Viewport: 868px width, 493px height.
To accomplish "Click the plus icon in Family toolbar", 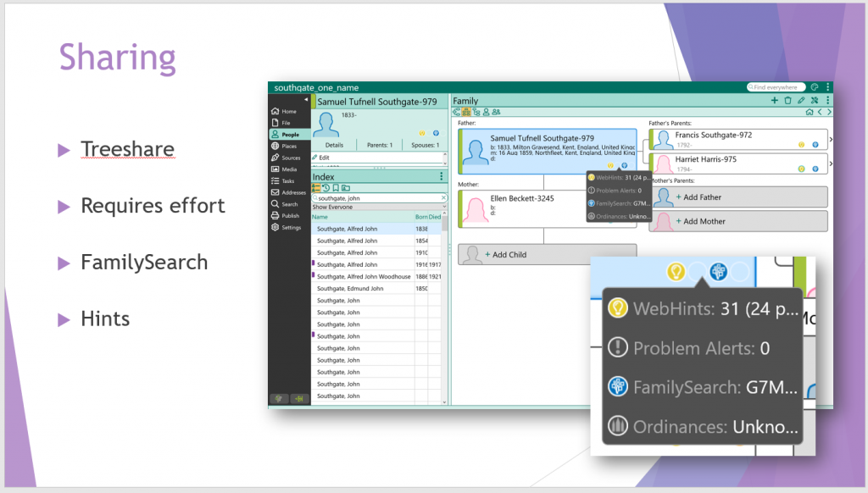I will click(774, 101).
